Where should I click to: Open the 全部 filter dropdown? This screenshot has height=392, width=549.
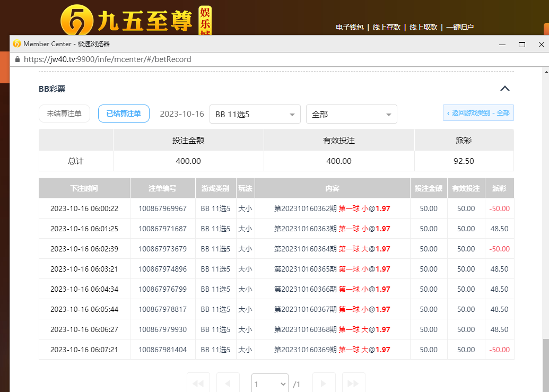351,114
